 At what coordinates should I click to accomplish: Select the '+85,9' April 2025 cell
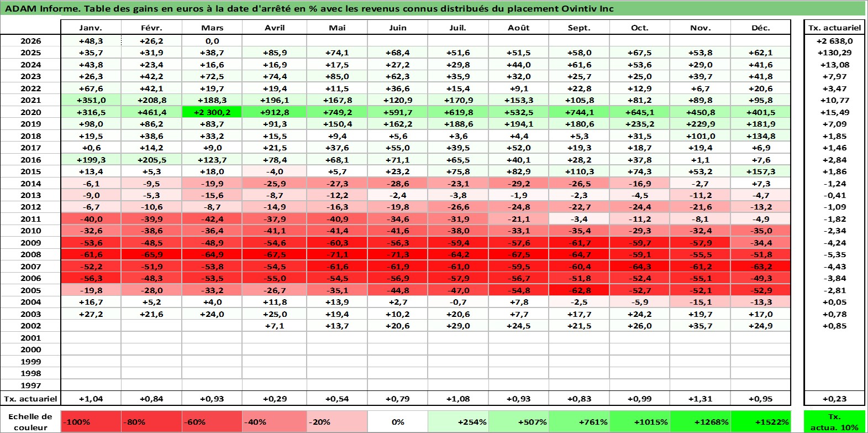point(275,53)
